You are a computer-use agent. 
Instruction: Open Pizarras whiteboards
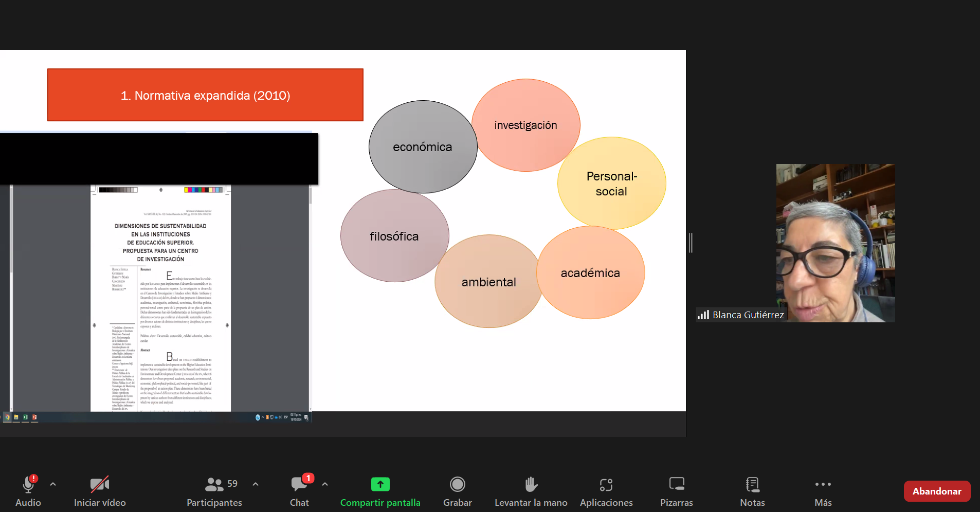pos(676,485)
